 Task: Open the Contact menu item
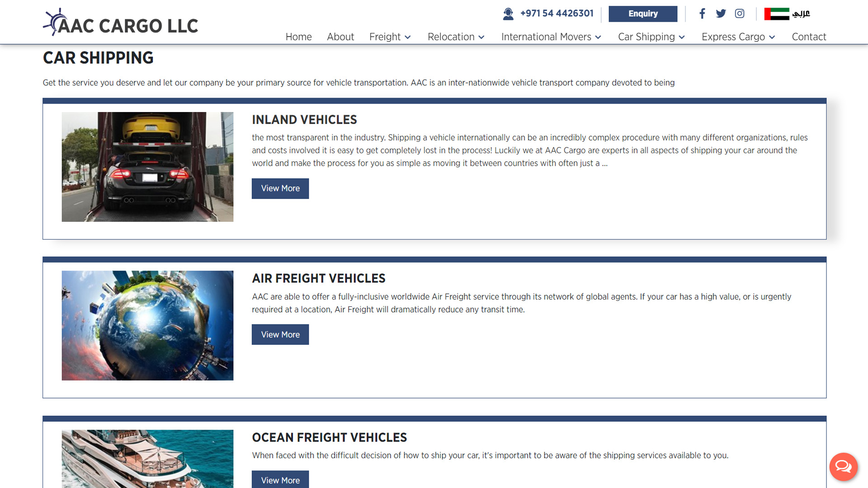click(x=809, y=37)
